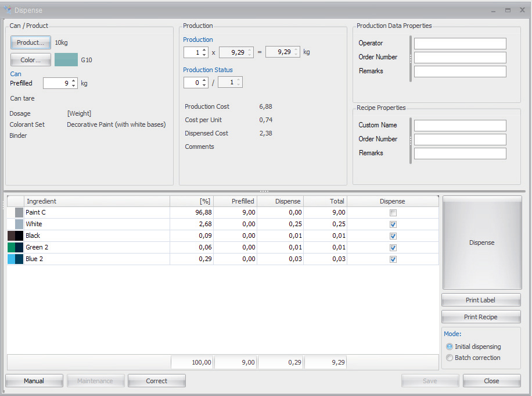The height and width of the screenshot is (396, 532).
Task: Maximize the Dispense window
Action: pyautogui.click(x=508, y=10)
